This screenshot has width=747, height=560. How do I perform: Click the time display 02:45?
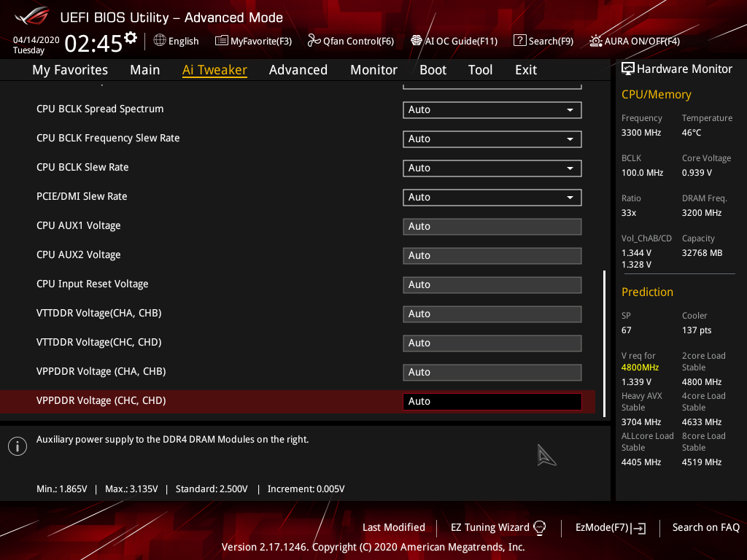click(x=93, y=44)
